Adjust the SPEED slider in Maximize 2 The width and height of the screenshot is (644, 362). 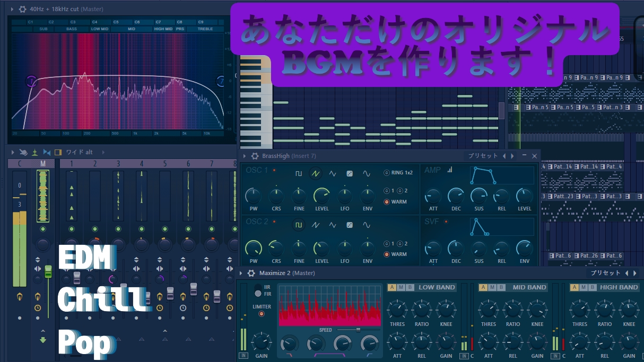(x=358, y=330)
